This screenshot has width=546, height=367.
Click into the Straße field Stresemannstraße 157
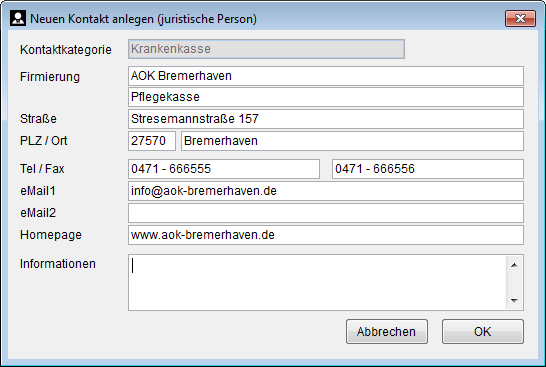[x=326, y=119]
